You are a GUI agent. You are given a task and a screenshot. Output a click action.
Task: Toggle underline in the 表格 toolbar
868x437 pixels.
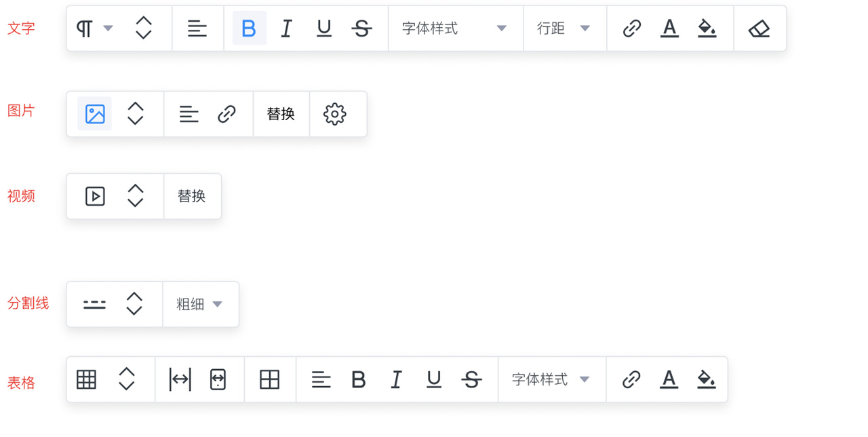pos(434,379)
